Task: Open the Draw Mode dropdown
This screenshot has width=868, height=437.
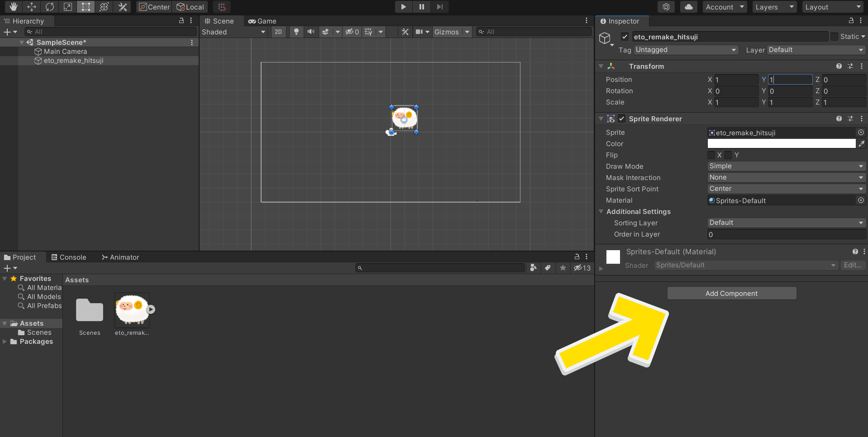Action: tap(786, 166)
